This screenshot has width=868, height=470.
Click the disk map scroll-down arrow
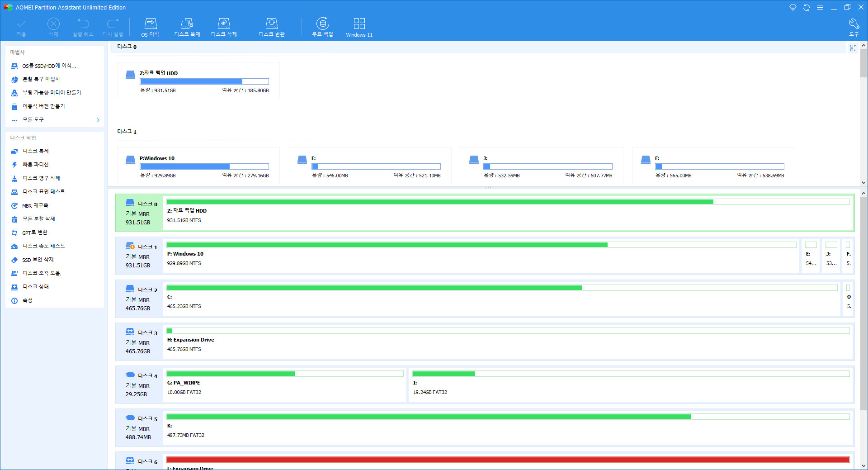(863, 466)
